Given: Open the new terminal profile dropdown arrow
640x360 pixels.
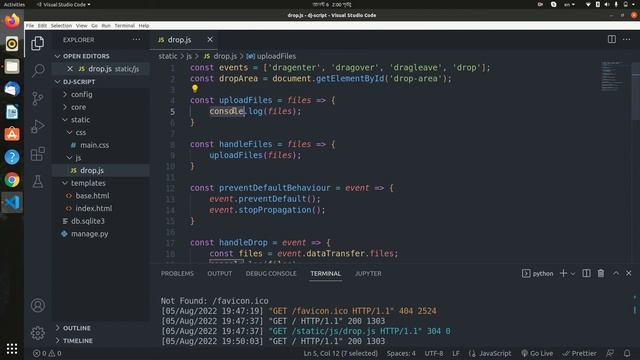Looking at the screenshot, I should 573,274.
